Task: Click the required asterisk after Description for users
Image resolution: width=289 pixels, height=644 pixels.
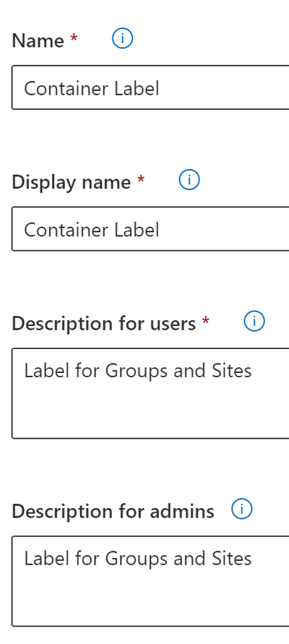Action: tap(206, 320)
